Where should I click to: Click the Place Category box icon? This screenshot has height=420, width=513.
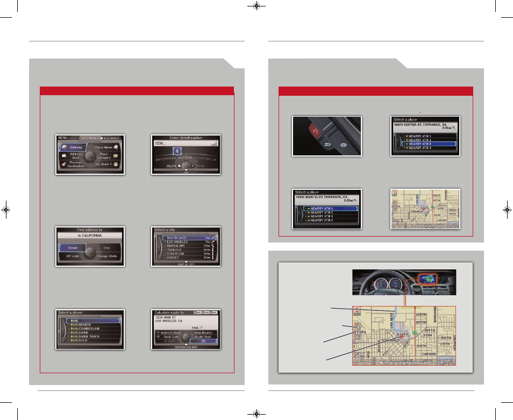pos(116,156)
